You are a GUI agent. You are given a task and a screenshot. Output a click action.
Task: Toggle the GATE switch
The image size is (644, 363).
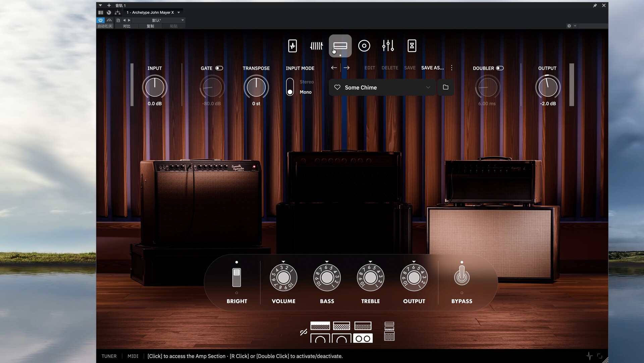[219, 68]
